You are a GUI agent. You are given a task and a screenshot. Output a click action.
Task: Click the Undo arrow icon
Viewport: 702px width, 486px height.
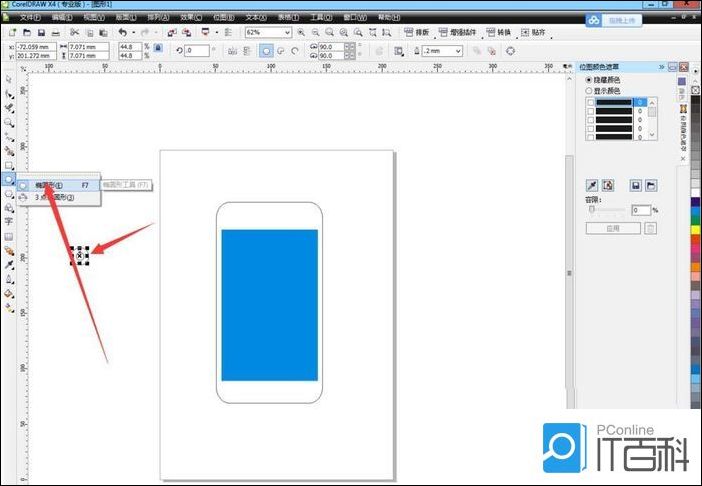coord(121,33)
